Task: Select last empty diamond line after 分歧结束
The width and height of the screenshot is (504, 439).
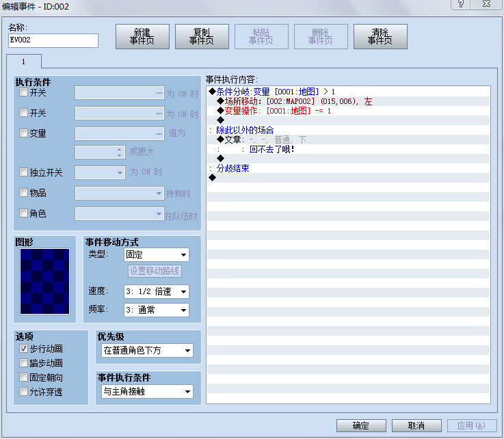Action: pos(349,178)
